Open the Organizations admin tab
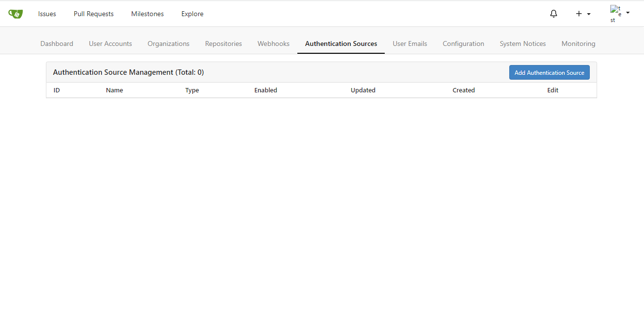This screenshot has height=327, width=644. point(168,44)
